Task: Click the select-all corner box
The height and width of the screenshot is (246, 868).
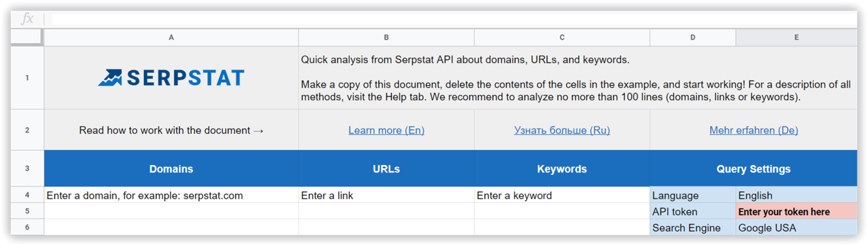Action: [x=27, y=37]
